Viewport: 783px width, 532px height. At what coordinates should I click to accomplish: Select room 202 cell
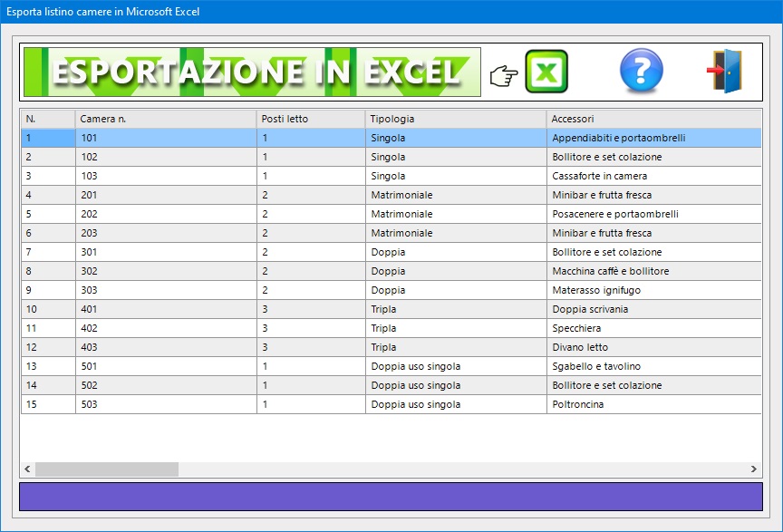pyautogui.click(x=166, y=214)
